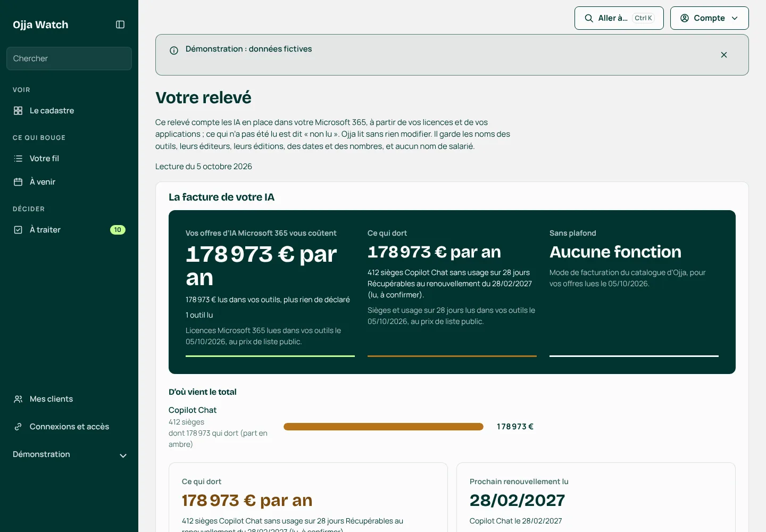The width and height of the screenshot is (766, 532).
Task: Click the Chercher search field
Action: [69, 59]
